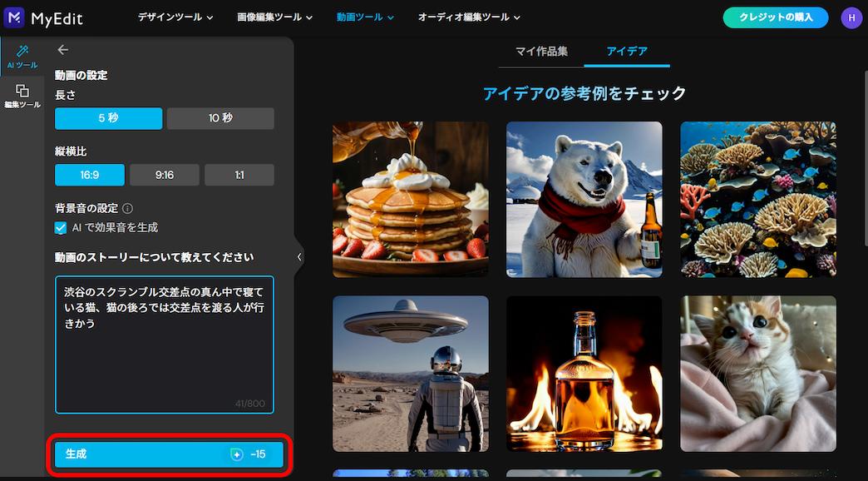Select the 5 秒 length option
This screenshot has height=481, width=868.
click(108, 118)
